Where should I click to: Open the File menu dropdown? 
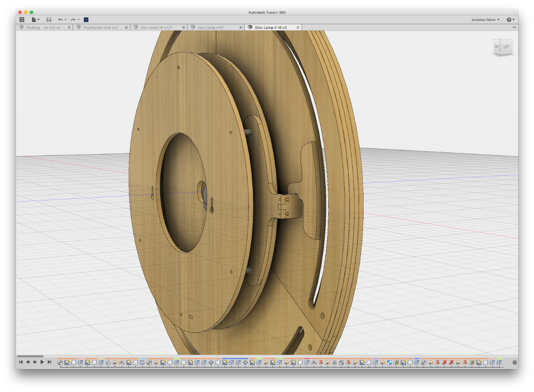click(x=35, y=20)
